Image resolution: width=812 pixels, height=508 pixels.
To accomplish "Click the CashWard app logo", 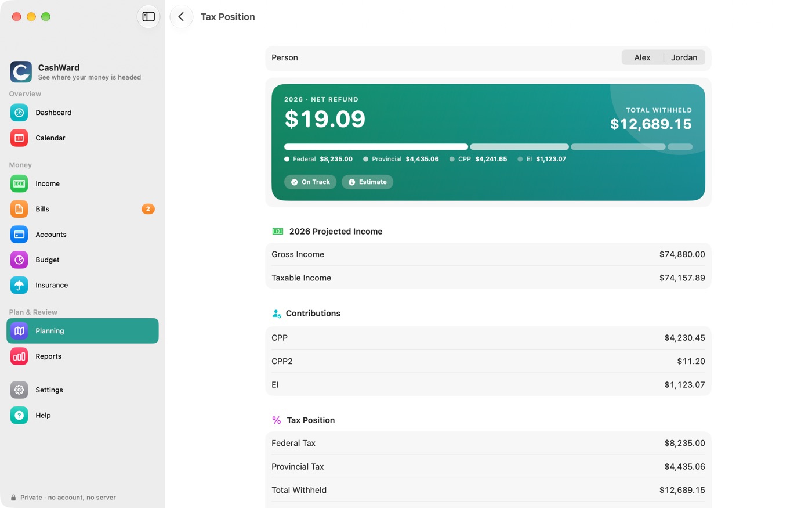I will [21, 72].
